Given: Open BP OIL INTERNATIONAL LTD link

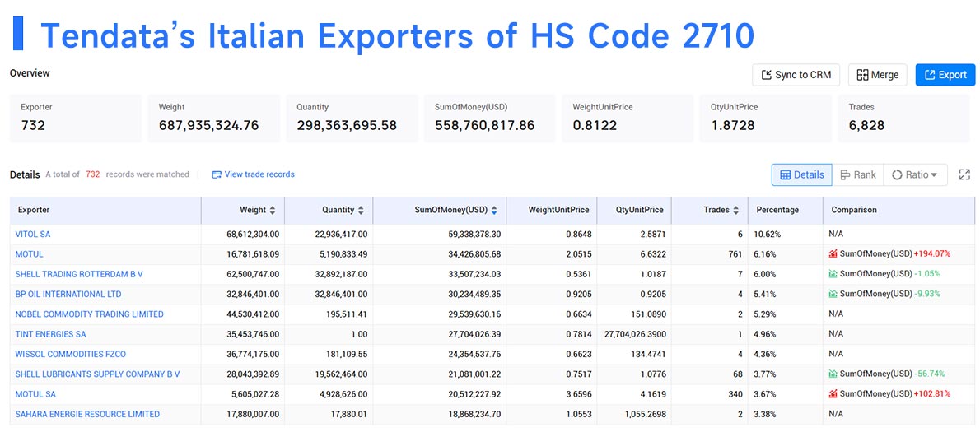Looking at the screenshot, I should [x=68, y=294].
